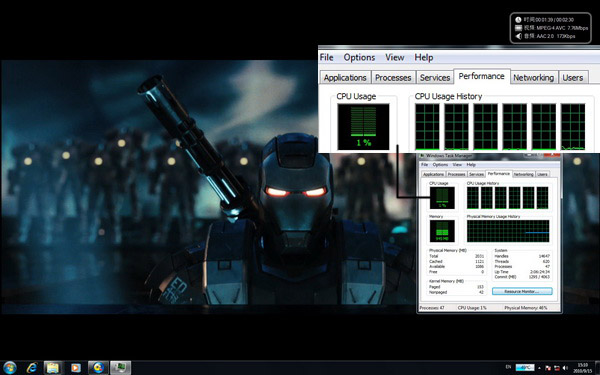Switch to Processes tab in Windows Task Manager window
Screen dimensions: 600x375
point(456,174)
